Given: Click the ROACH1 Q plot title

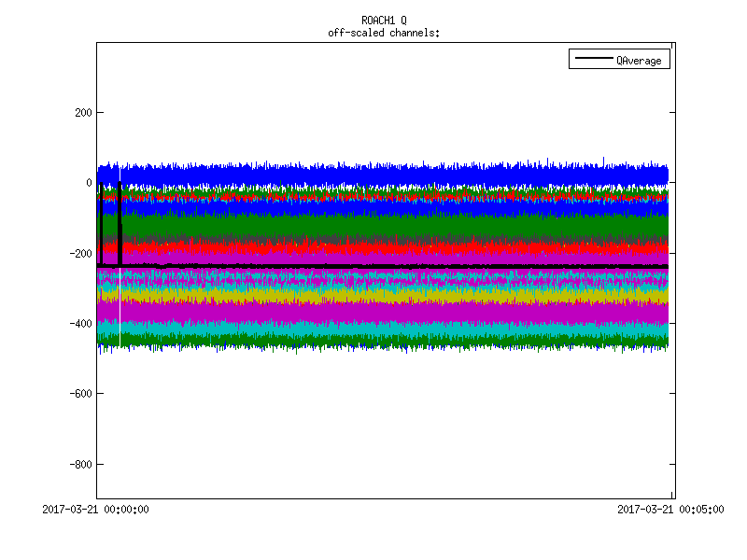Looking at the screenshot, I should [384, 21].
